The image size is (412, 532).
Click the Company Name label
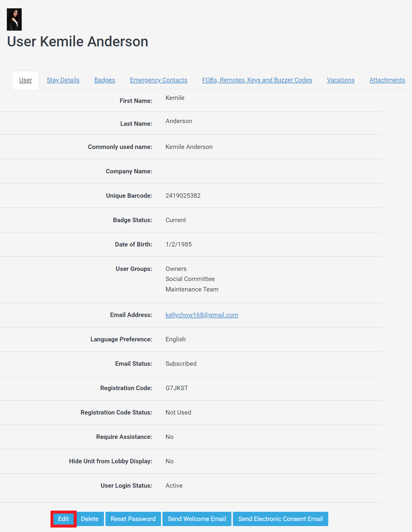[x=129, y=171]
